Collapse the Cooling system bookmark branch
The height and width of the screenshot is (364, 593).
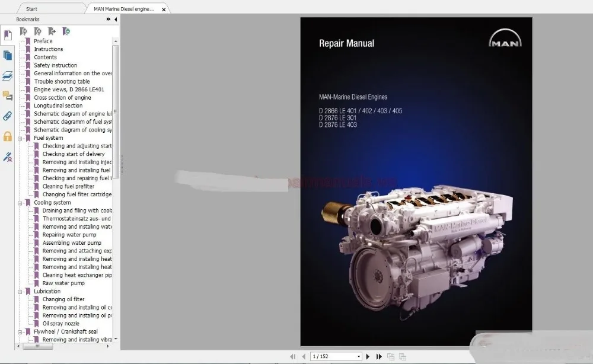21,202
